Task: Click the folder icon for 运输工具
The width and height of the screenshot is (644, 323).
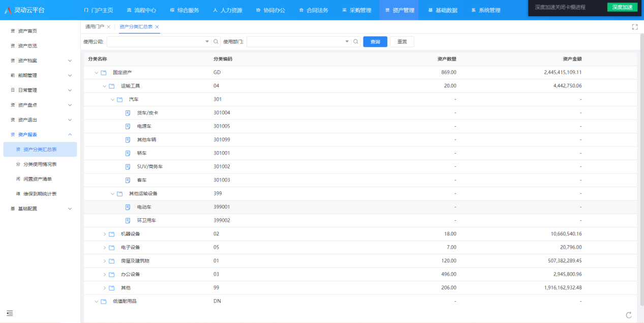Action: (x=112, y=86)
